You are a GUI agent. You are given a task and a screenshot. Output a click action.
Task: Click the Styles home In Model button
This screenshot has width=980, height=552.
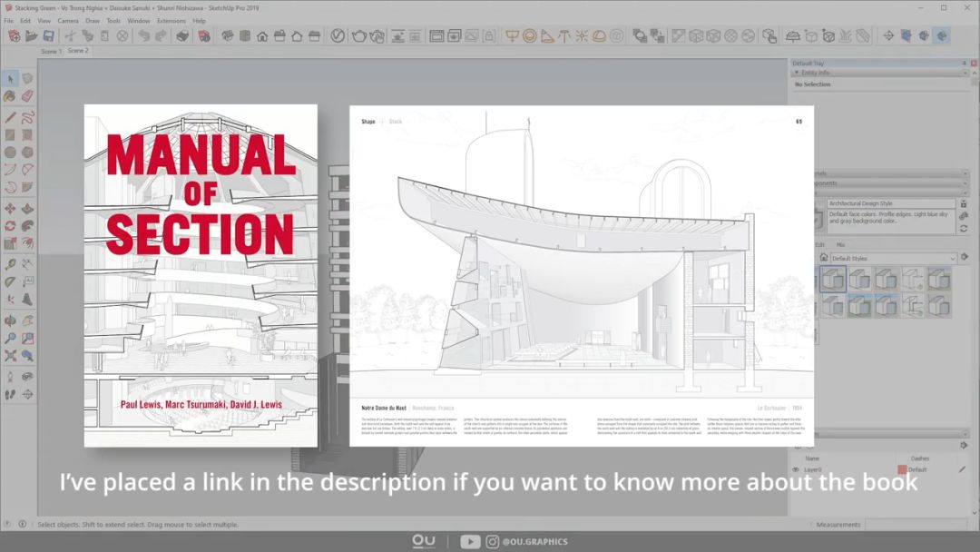824,258
